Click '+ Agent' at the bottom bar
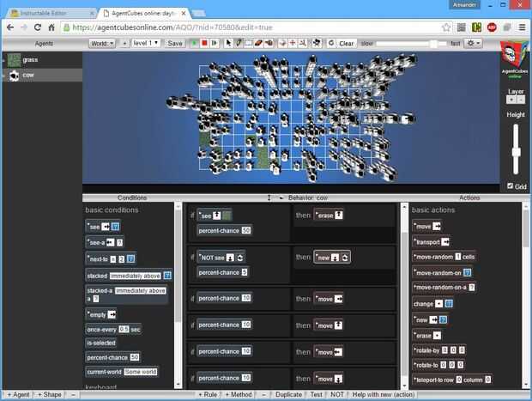This screenshot has width=532, height=401. coord(19,394)
